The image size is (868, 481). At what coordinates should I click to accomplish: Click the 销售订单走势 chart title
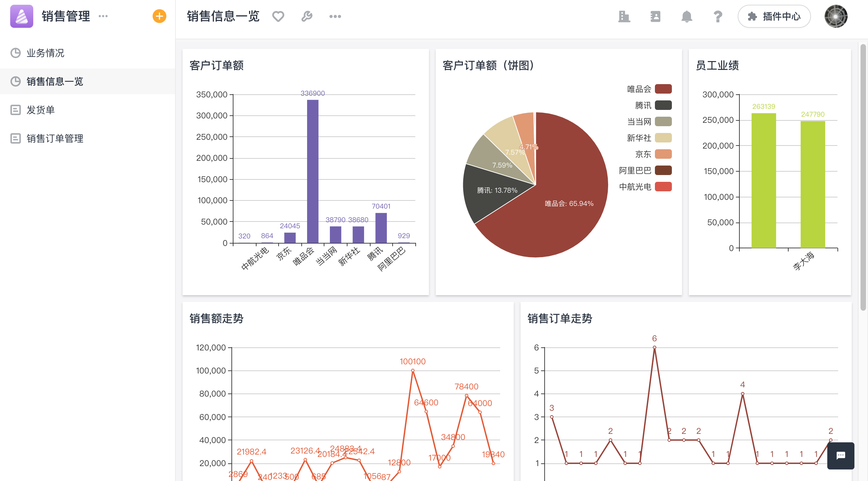pos(560,319)
